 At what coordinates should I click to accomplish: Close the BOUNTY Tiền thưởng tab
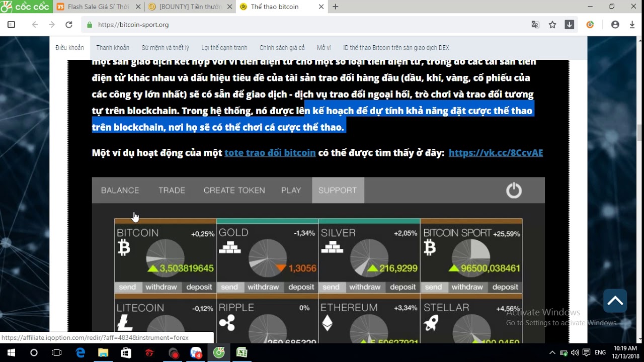click(229, 7)
